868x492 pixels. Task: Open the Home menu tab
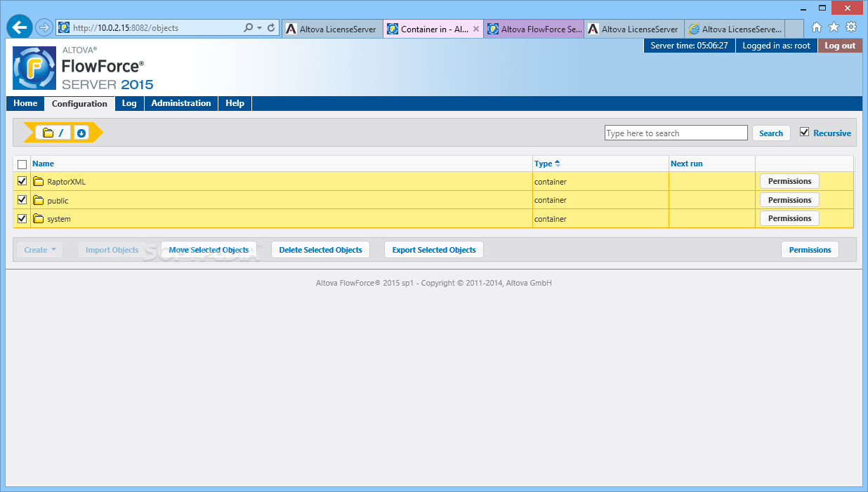[25, 103]
